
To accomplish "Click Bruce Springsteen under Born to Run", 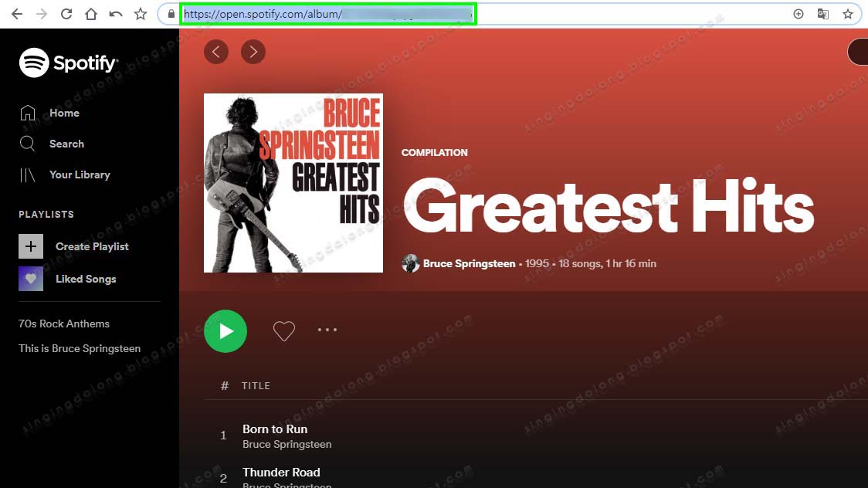I will pyautogui.click(x=287, y=444).
